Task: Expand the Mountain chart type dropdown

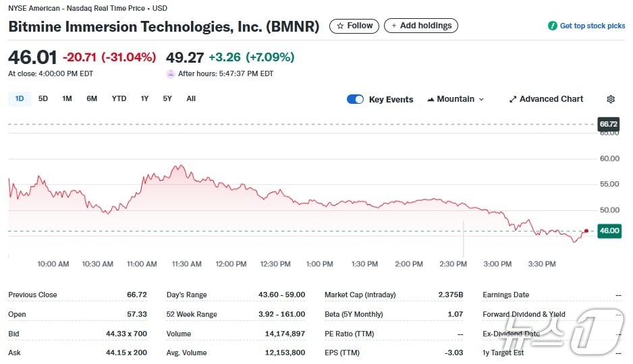Action: click(456, 99)
